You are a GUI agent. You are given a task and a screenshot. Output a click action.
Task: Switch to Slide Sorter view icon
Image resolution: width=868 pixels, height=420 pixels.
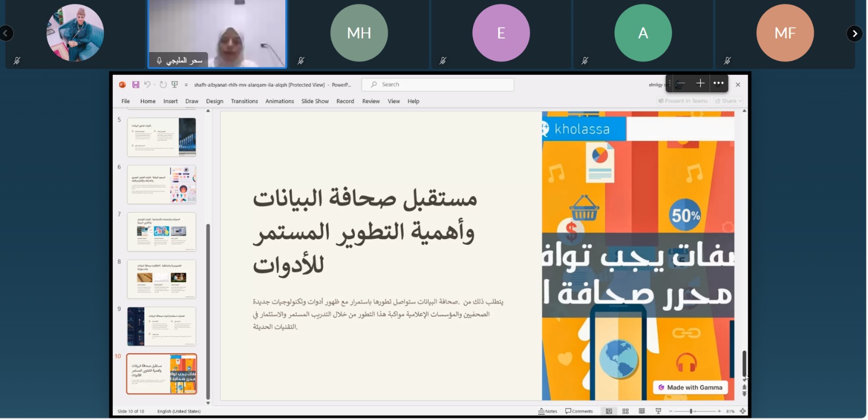[x=626, y=411]
